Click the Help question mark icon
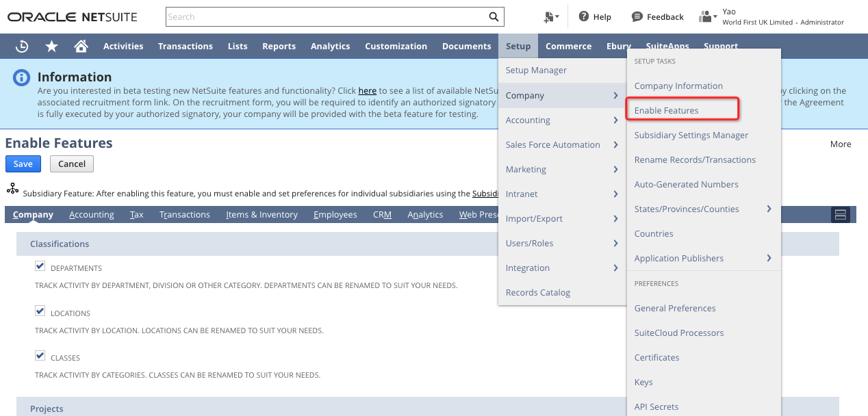 584,16
